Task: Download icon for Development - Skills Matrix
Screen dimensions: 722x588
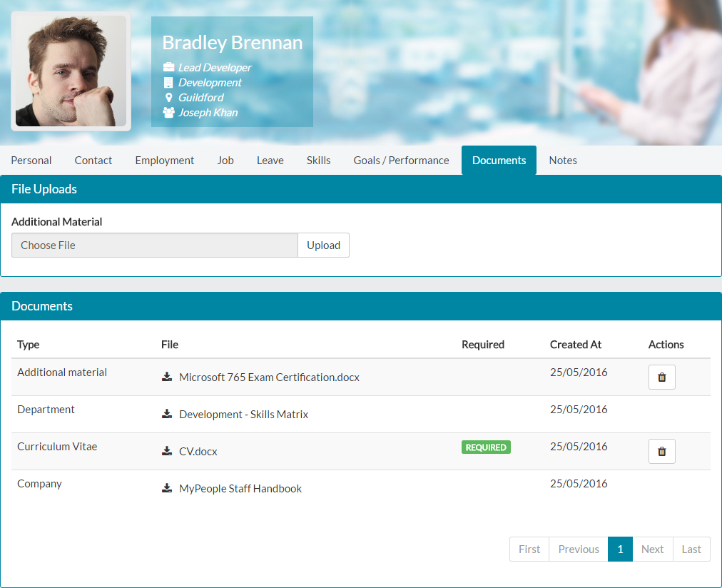Action: 167,414
